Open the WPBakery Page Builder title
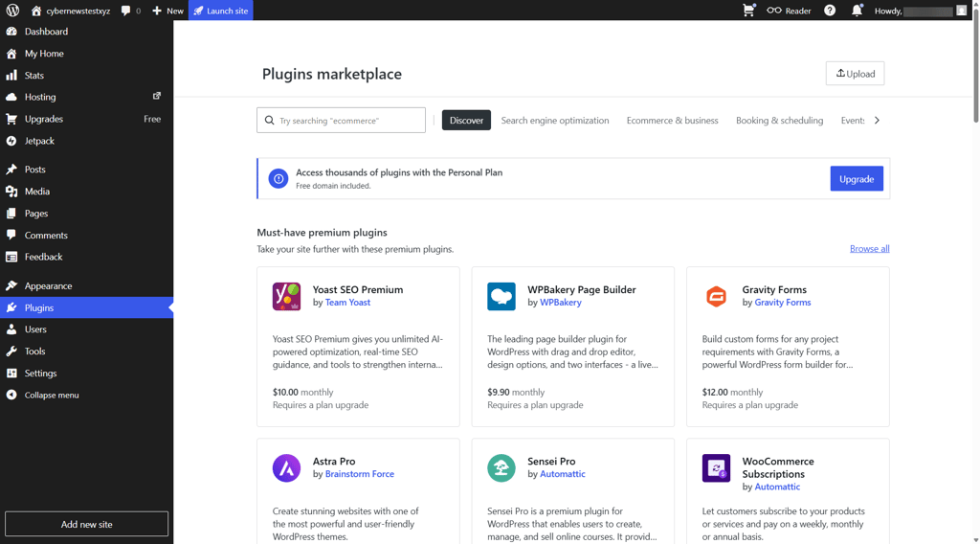Viewport: 980px width, 544px height. 581,289
